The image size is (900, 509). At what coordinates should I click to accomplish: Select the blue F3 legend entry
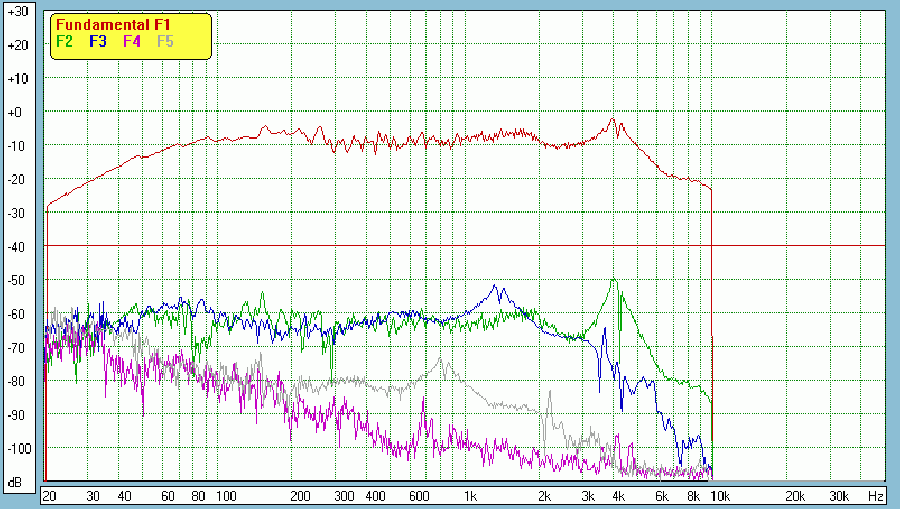point(98,41)
